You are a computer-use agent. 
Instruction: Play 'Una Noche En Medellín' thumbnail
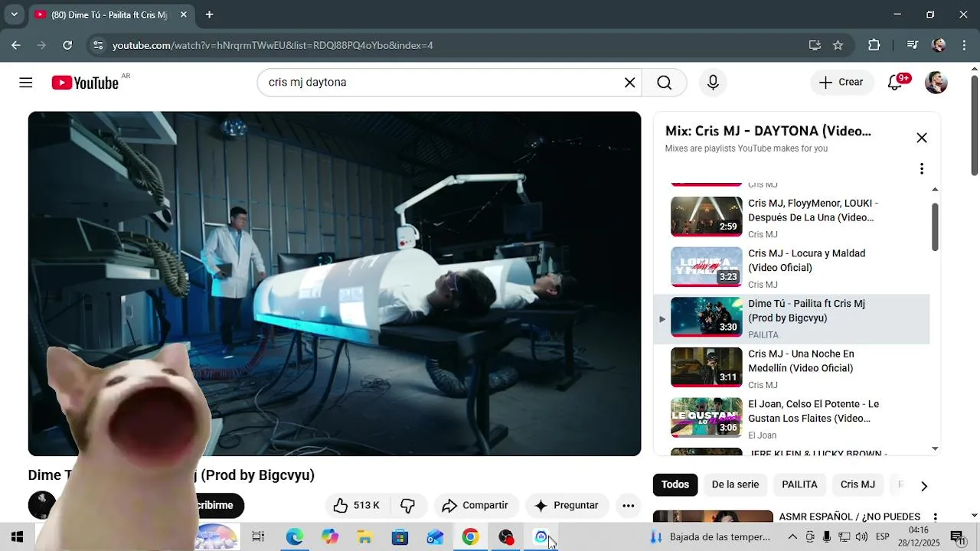pos(706,367)
